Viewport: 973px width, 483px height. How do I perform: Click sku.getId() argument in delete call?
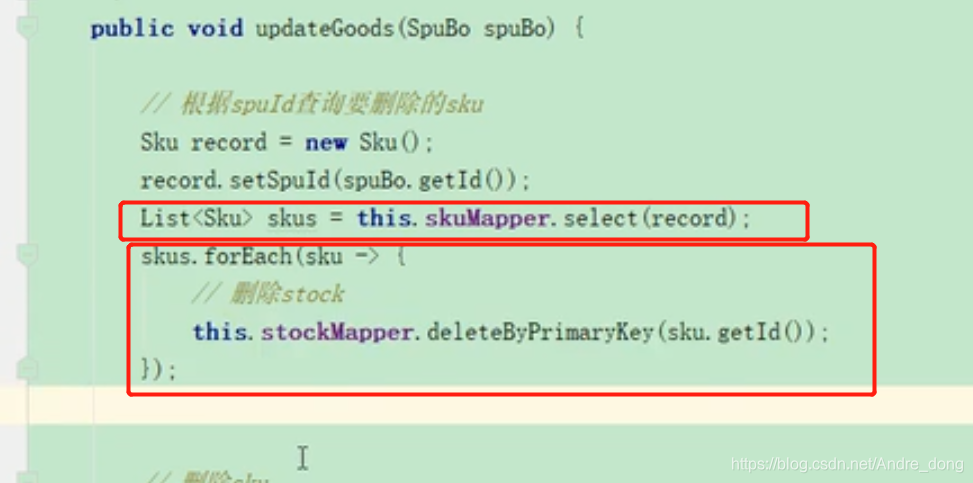point(735,333)
